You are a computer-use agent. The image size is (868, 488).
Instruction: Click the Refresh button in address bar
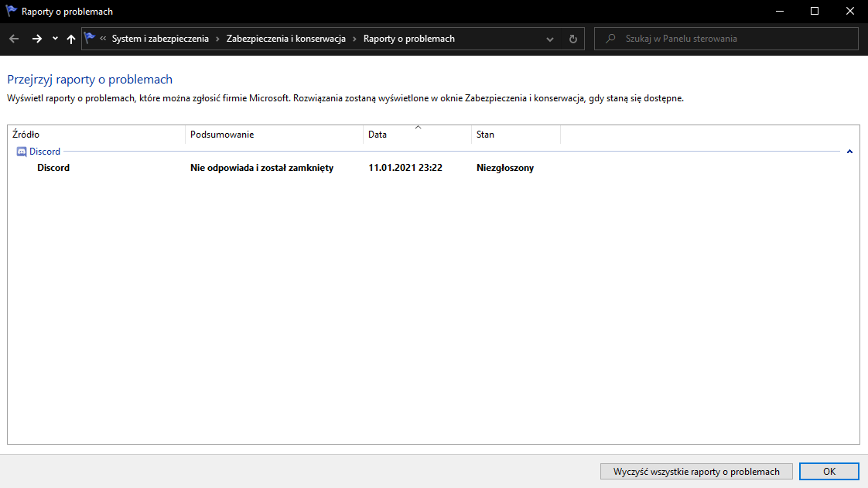point(572,39)
